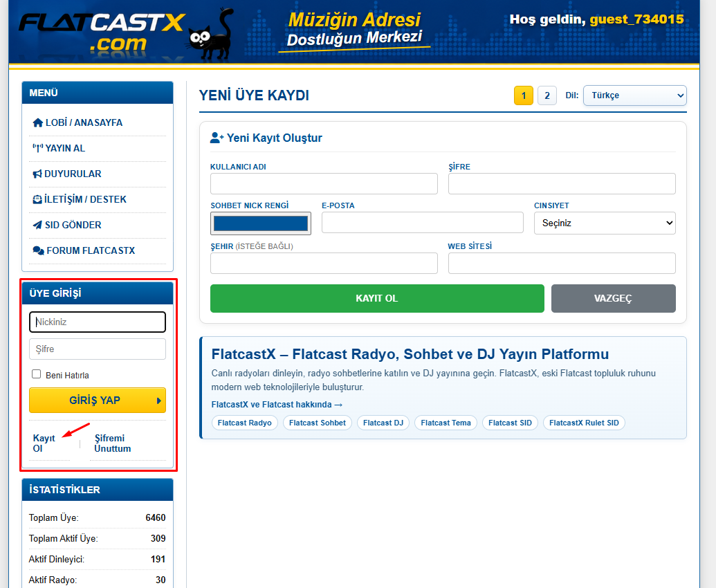Click the Aktif Radyo value 30
The width and height of the screenshot is (716, 588).
pyautogui.click(x=160, y=580)
